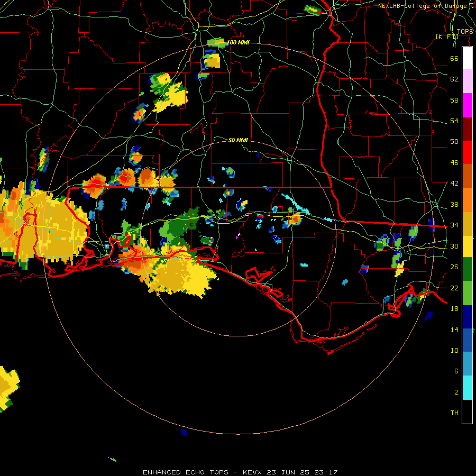Click the legend value "14"
The height and width of the screenshot is (476, 476).
[x=454, y=329]
